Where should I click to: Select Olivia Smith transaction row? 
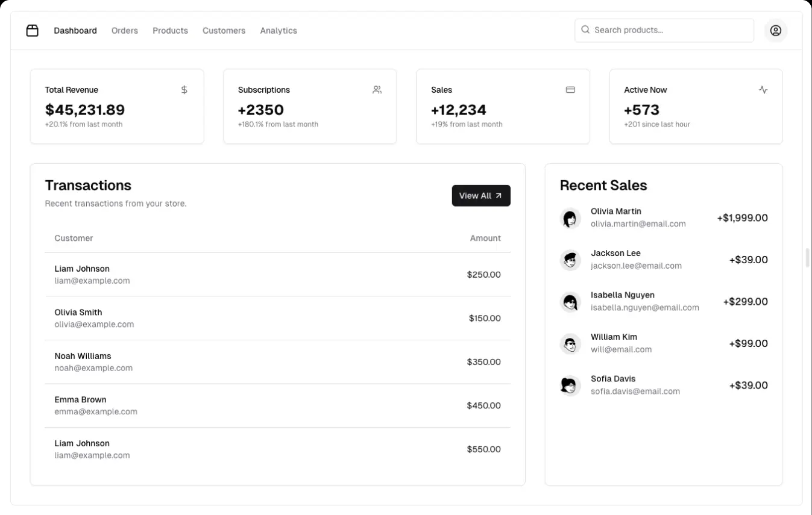[x=278, y=318]
